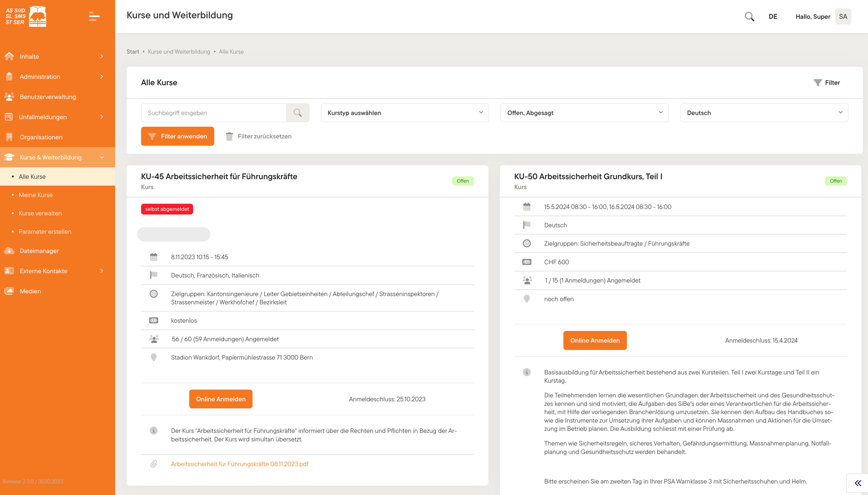Click Online Anmelden for KU-50 course
Viewport: 868px width, 495px height.
pyautogui.click(x=595, y=340)
